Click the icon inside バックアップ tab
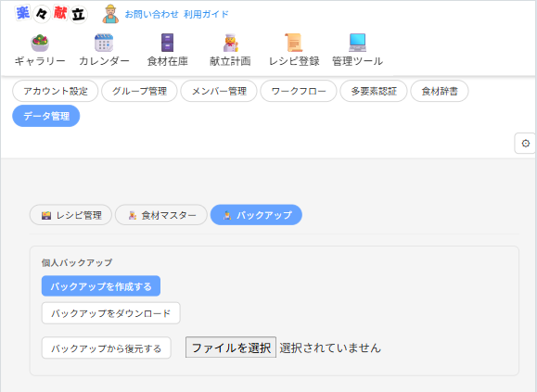Image resolution: width=537 pixels, height=392 pixels. click(x=227, y=216)
